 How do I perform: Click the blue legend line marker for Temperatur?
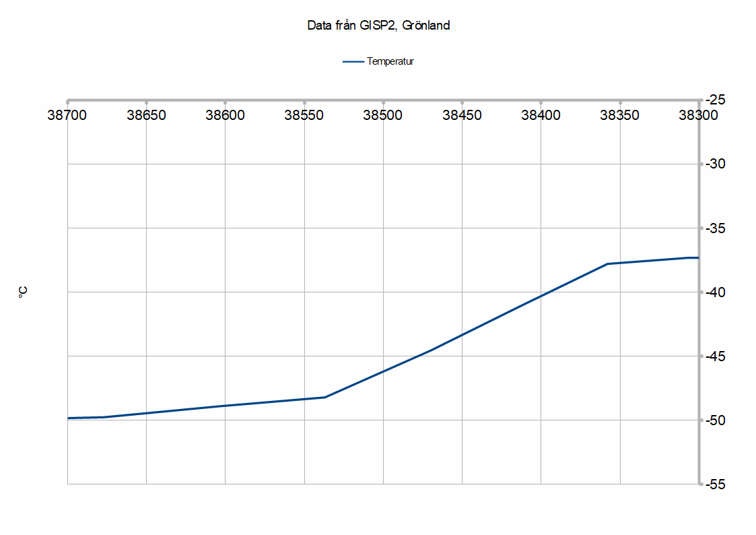[x=353, y=62]
